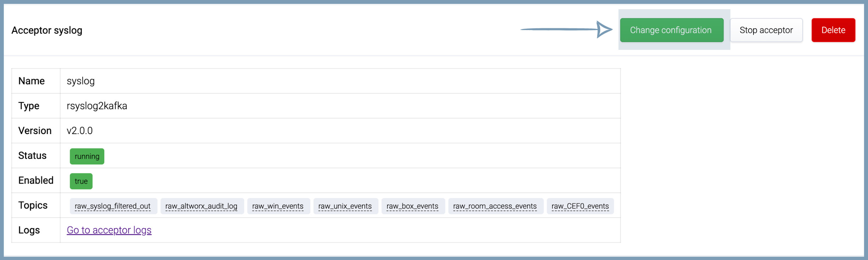
Task: Delete the syslog acceptor
Action: click(833, 30)
